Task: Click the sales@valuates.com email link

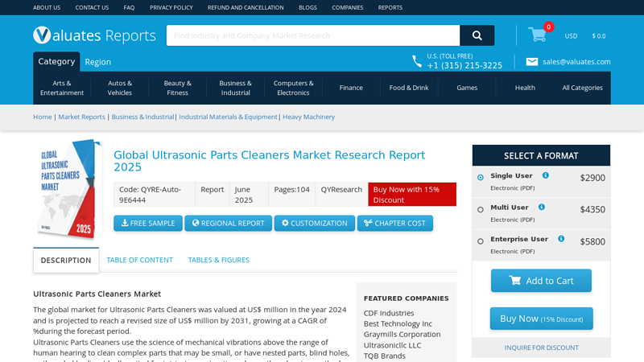Action: click(576, 62)
